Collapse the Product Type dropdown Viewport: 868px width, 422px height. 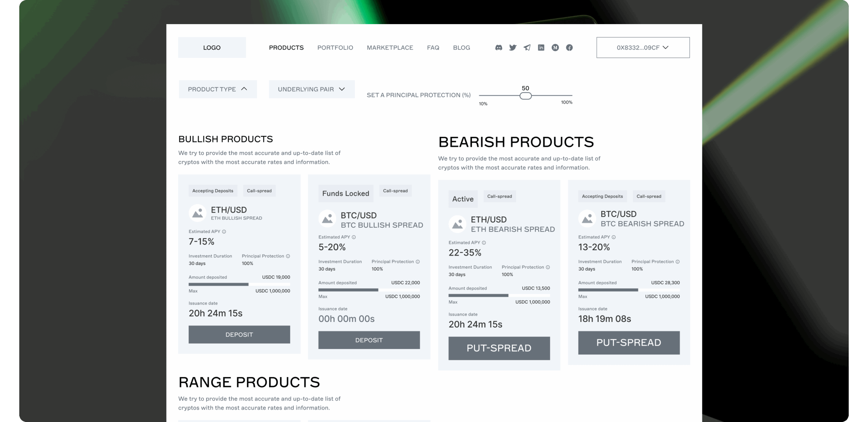(218, 89)
